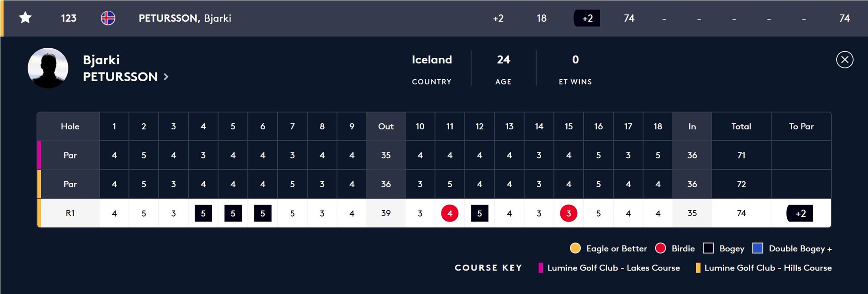Click the Iceland flag icon
Screen dimensions: 868x294
click(x=108, y=18)
